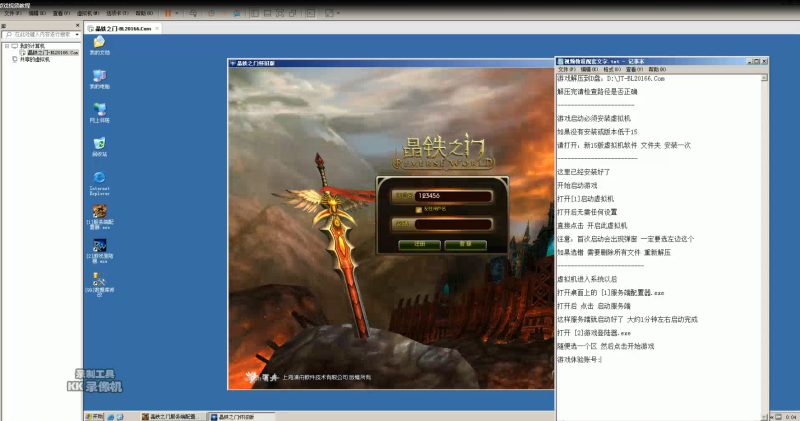This screenshot has width=800, height=421.
Task: Open the 网上邻居 desktop icon
Action: tap(99, 112)
